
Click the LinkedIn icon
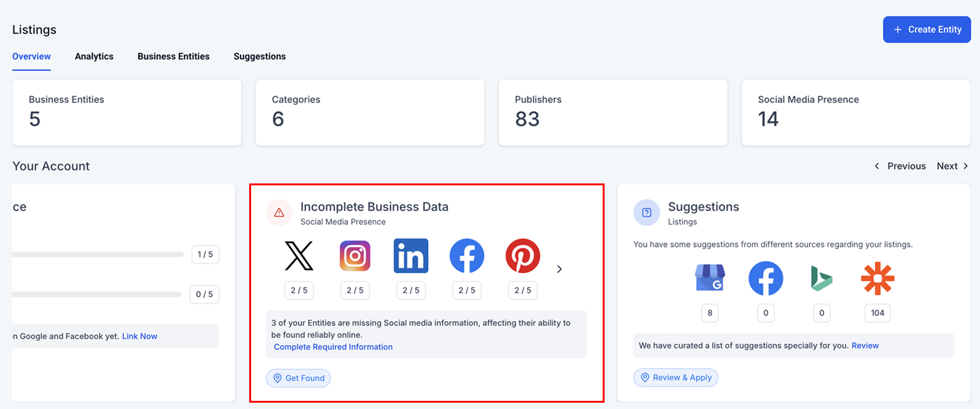[x=411, y=256]
